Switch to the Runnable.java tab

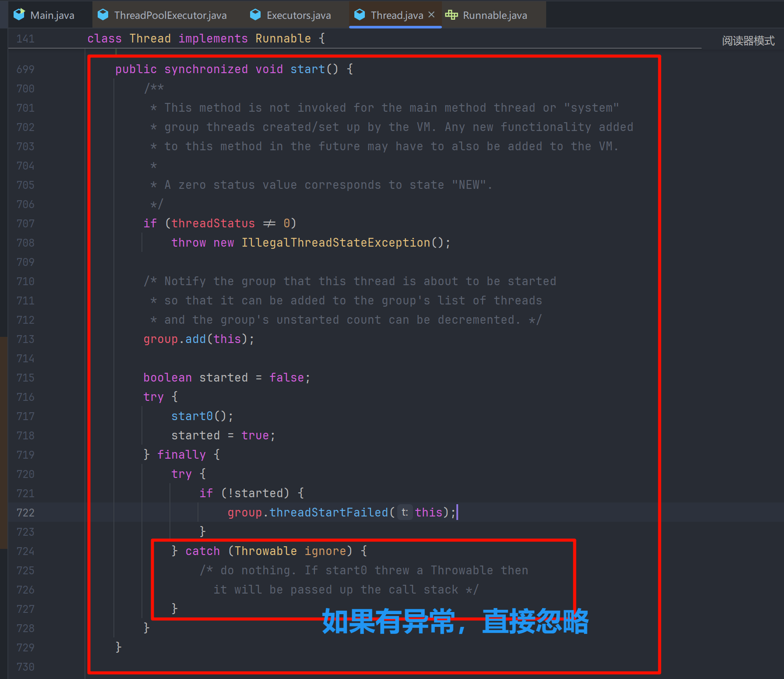(494, 15)
